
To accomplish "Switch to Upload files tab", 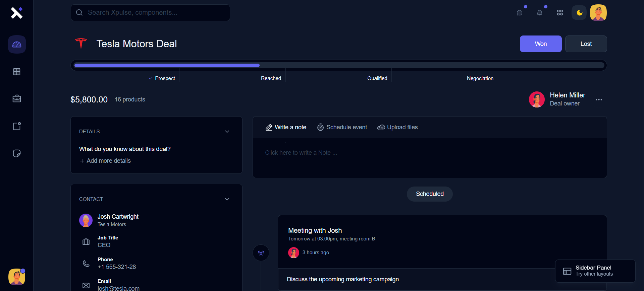I will pos(397,127).
